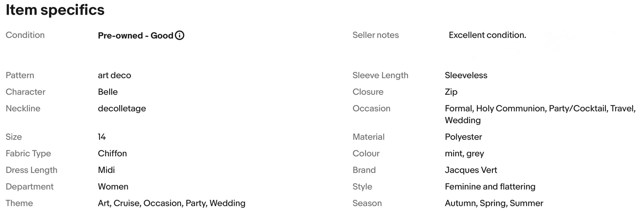644x212 pixels.
Task: Select the Belle character value
Action: click(108, 92)
